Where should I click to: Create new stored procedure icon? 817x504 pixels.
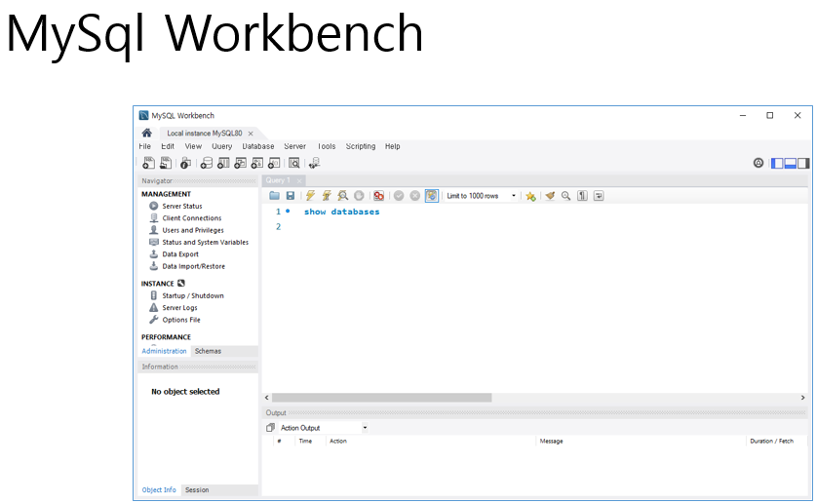tap(256, 163)
